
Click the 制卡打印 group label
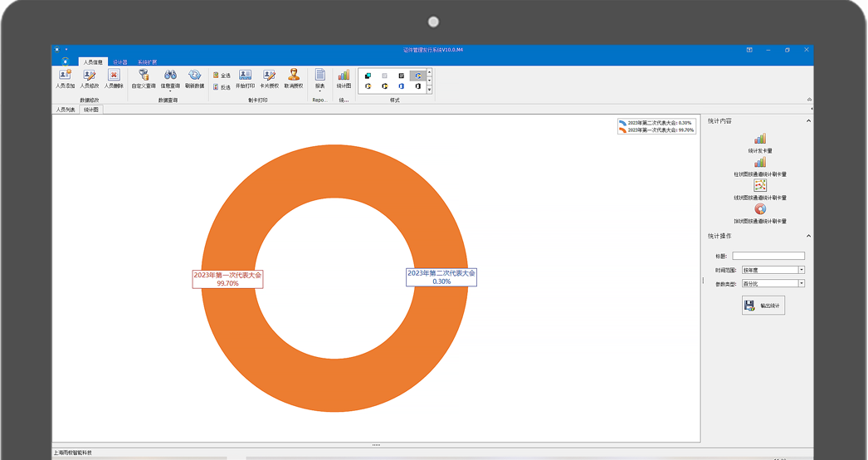coord(258,100)
